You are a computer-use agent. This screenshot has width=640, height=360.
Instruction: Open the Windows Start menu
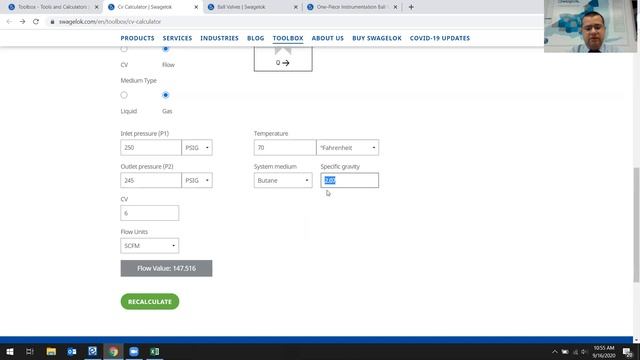(10, 351)
